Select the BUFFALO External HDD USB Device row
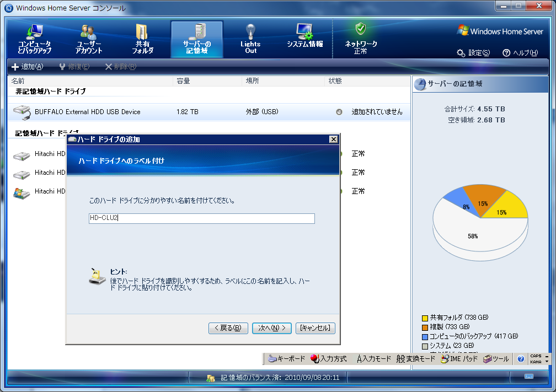The width and height of the screenshot is (556, 392). [x=209, y=112]
